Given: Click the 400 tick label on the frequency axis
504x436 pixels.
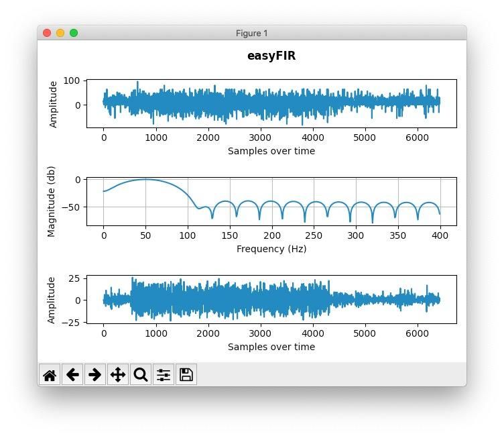Looking at the screenshot, I should click(x=440, y=235).
